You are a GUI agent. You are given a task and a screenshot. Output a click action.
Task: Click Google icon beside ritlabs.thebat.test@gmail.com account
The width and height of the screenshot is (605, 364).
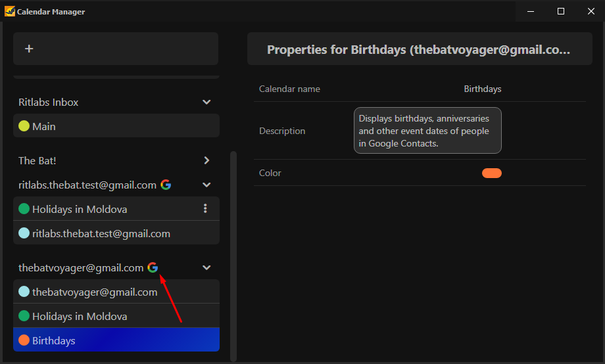(x=166, y=185)
